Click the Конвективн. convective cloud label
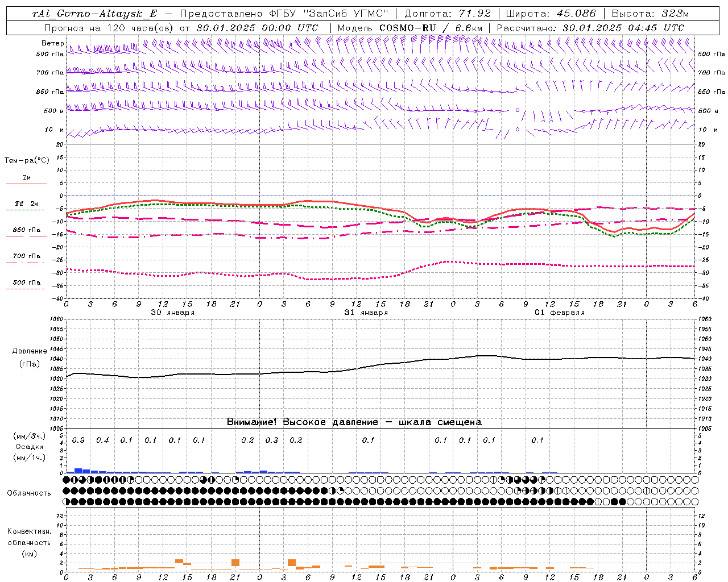Viewport: 728px width, 582px height. [29, 531]
